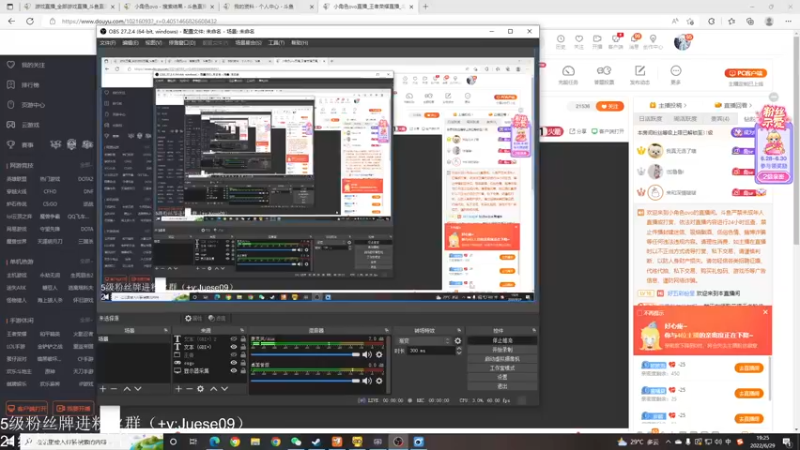Adjust the microphone volume slider

click(x=306, y=355)
